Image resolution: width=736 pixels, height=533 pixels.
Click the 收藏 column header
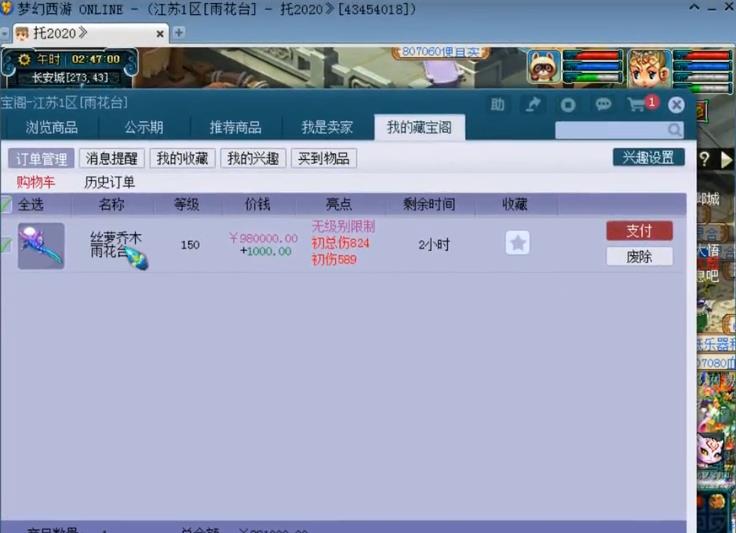[515, 204]
